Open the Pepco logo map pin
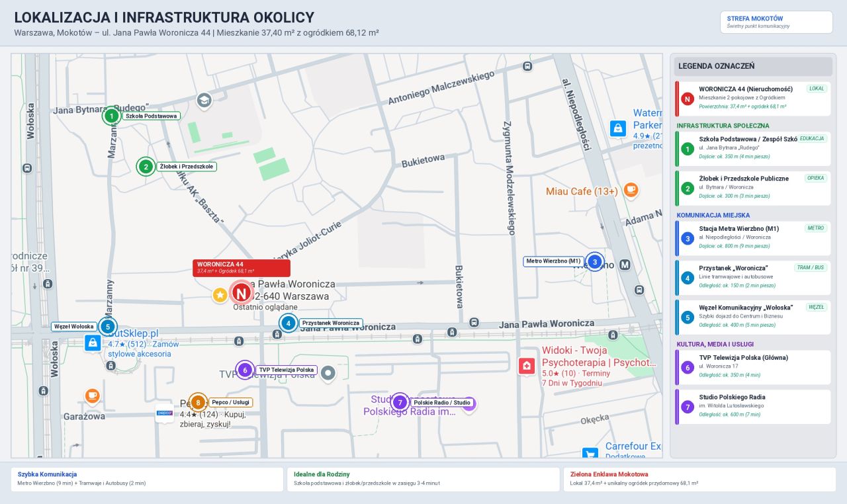 [165, 413]
